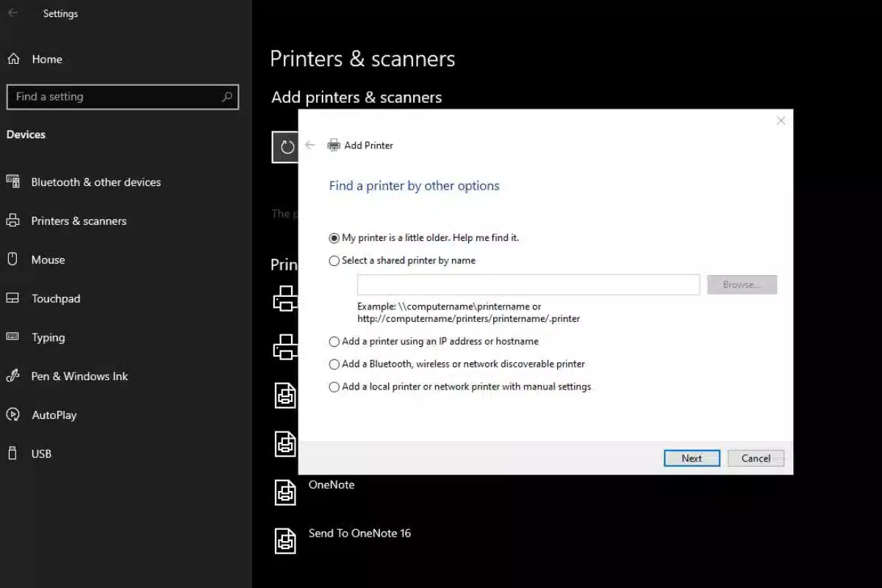Select 'My printer is a little older' option
The image size is (882, 588).
(334, 238)
